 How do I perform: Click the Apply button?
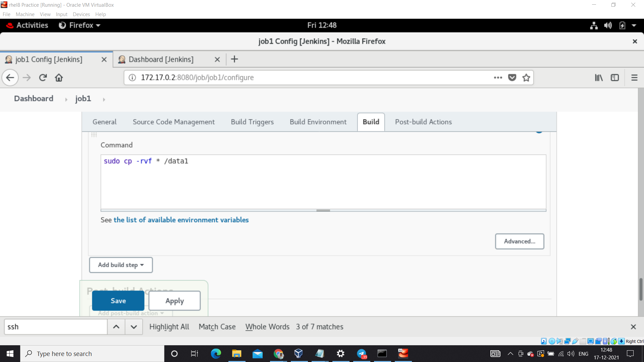coord(174,301)
